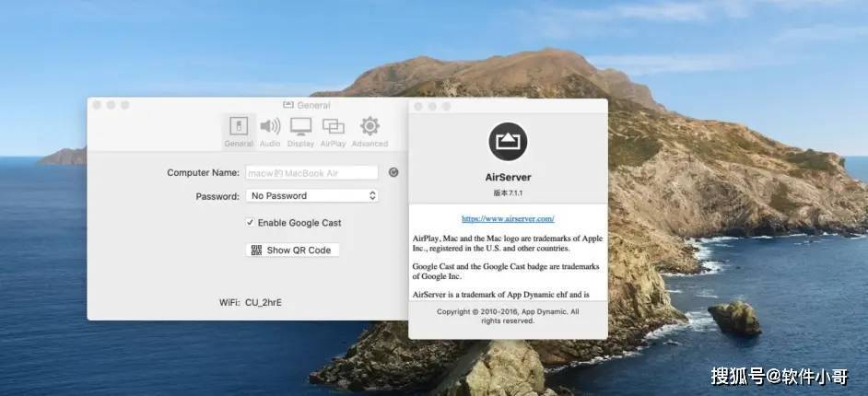
Task: Open the General preferences tab
Action: [240, 132]
